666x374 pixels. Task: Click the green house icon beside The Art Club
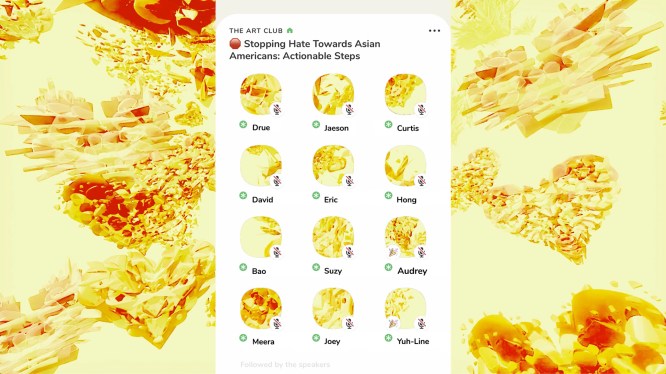click(290, 30)
